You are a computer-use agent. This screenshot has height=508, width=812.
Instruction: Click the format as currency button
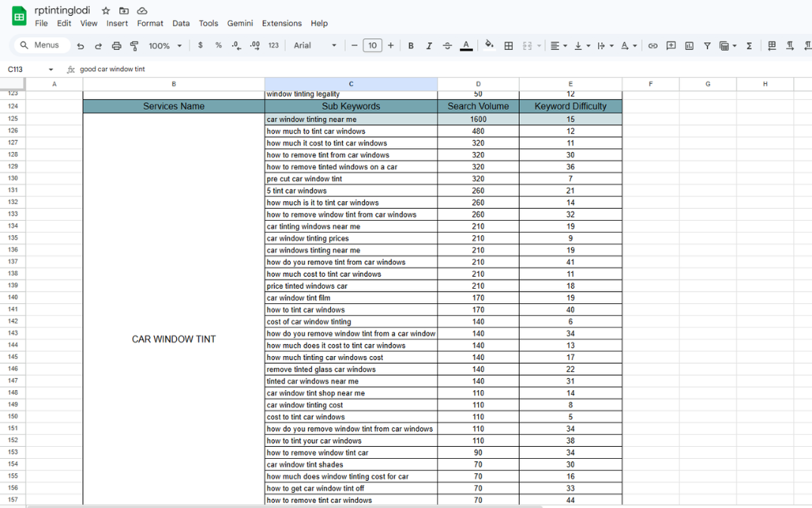click(x=200, y=45)
